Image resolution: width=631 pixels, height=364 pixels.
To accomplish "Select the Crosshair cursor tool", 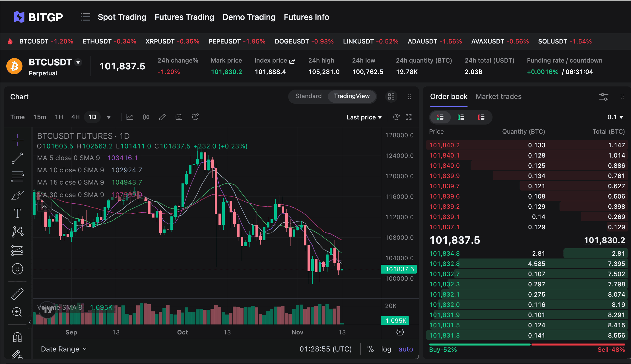I will (x=17, y=140).
